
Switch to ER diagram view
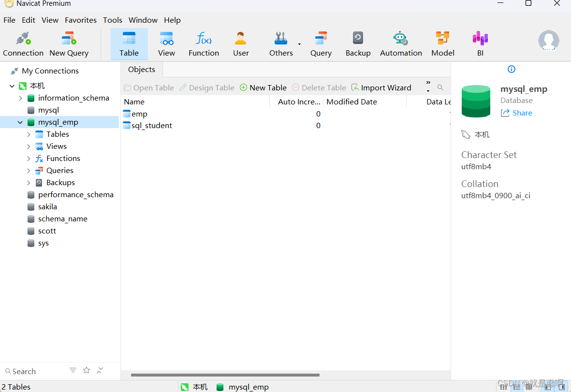pyautogui.click(x=529, y=387)
